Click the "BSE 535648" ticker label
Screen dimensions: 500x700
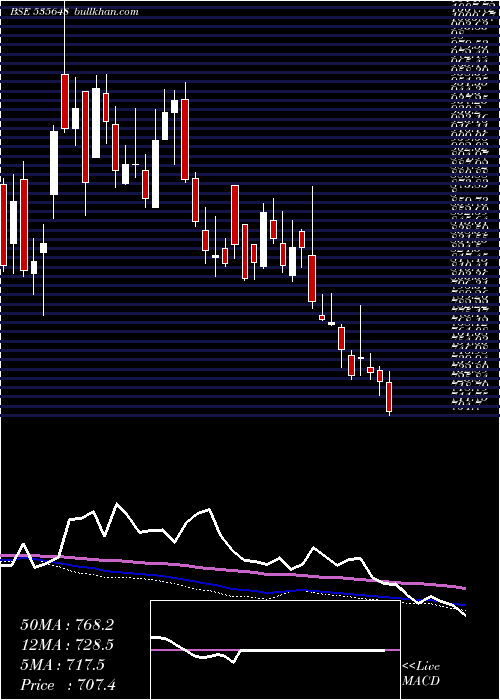pyautogui.click(x=39, y=12)
